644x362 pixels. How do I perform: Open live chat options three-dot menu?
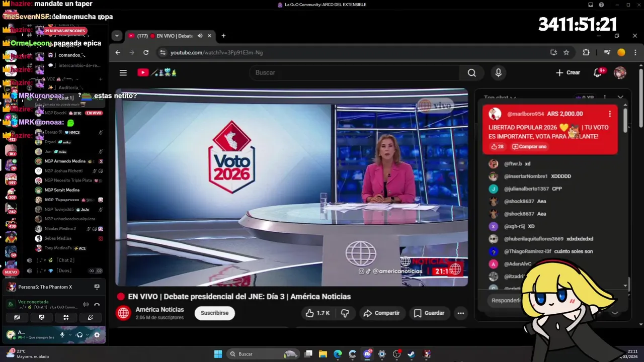[x=605, y=98]
